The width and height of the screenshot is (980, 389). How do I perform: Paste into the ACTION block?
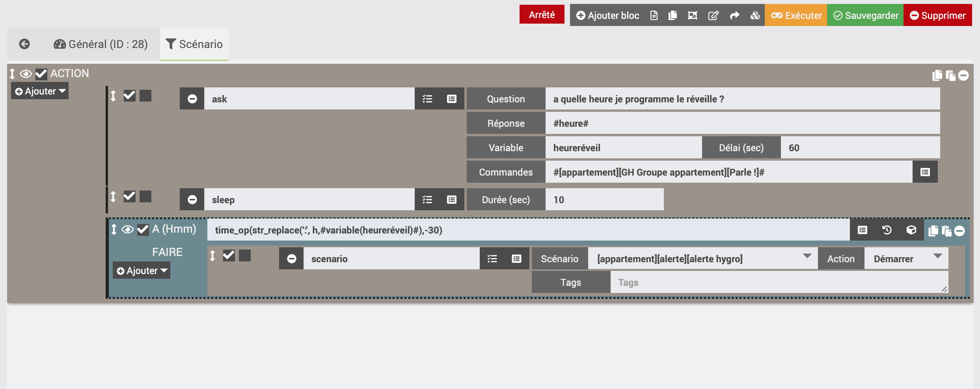[950, 75]
